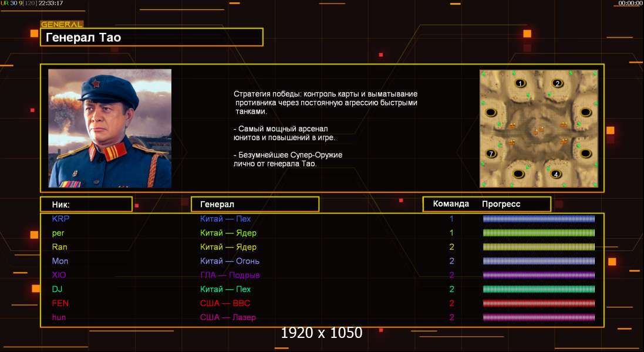Click the 'Стратегия победы' description paragraph

point(326,103)
